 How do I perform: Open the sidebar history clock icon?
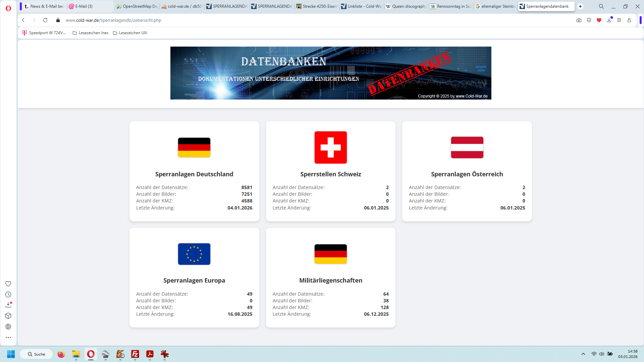coord(8,295)
